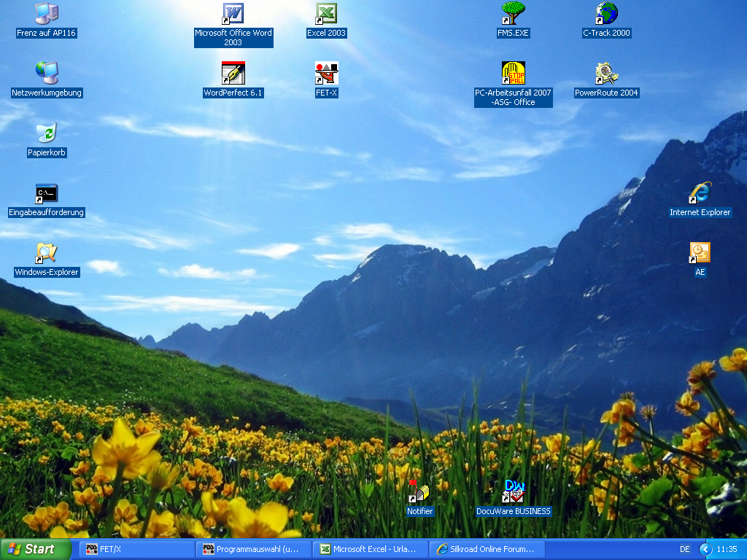Switch to Silkroad Online Forum taskbar window

487,549
